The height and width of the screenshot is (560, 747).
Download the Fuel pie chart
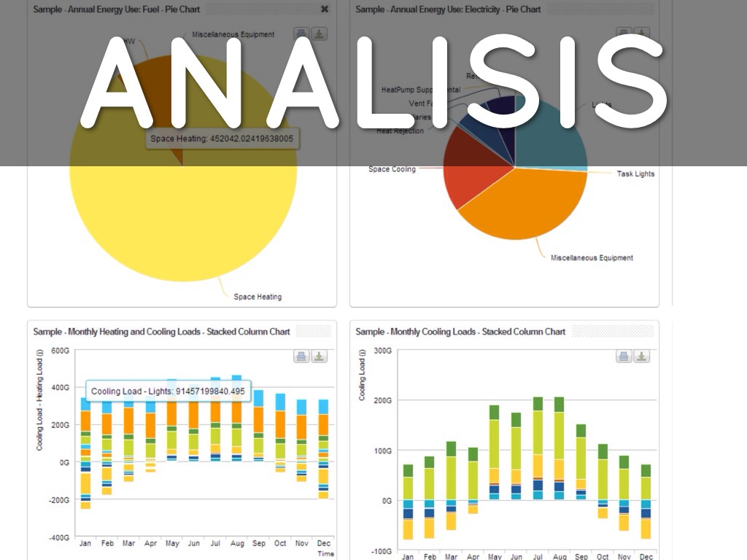(x=320, y=34)
